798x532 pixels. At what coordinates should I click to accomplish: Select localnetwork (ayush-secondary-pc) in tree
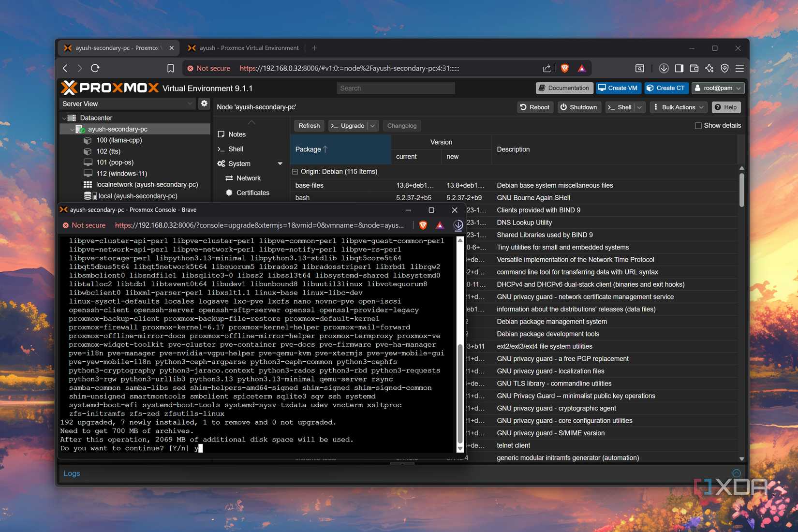[147, 185]
